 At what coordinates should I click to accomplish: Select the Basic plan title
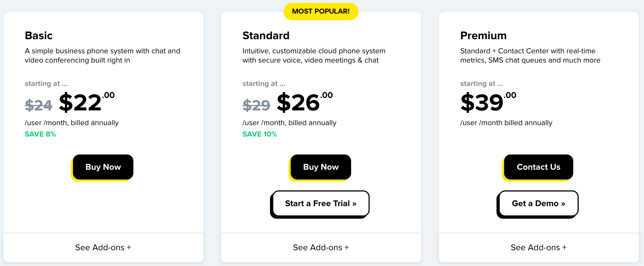[38, 35]
